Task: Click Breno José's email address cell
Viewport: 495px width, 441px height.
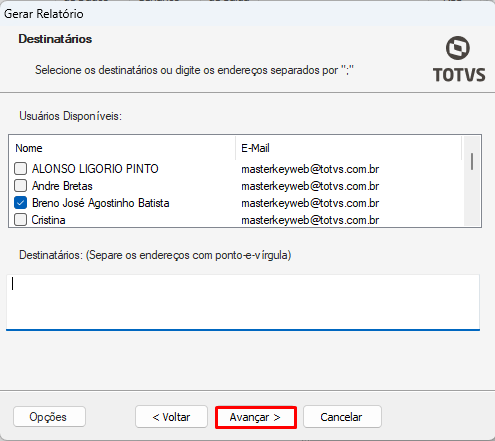Action: pos(310,203)
